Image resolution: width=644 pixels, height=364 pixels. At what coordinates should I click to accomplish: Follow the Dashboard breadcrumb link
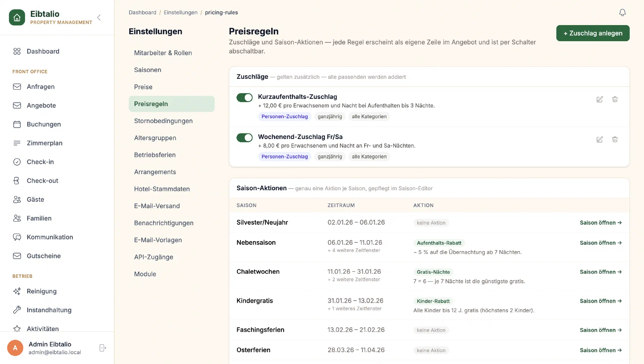coord(142,13)
